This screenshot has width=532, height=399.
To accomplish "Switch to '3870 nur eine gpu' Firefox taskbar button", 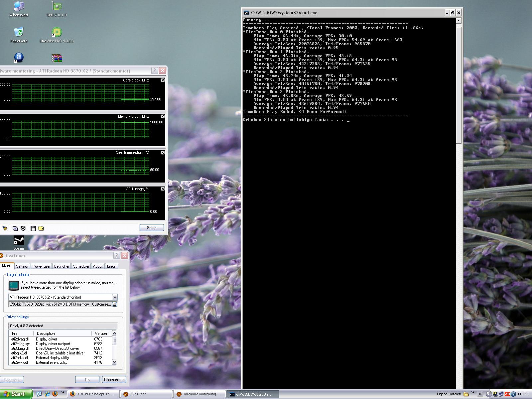I will pos(93,394).
